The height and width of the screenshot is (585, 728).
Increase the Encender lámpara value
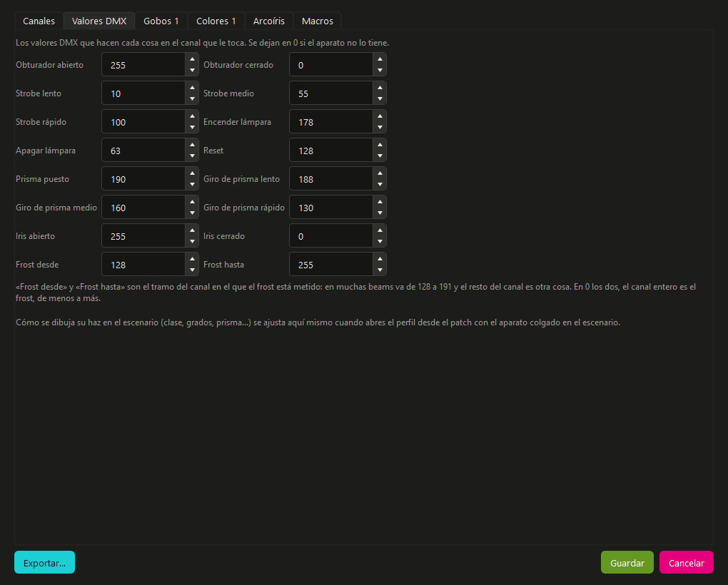tap(380, 116)
